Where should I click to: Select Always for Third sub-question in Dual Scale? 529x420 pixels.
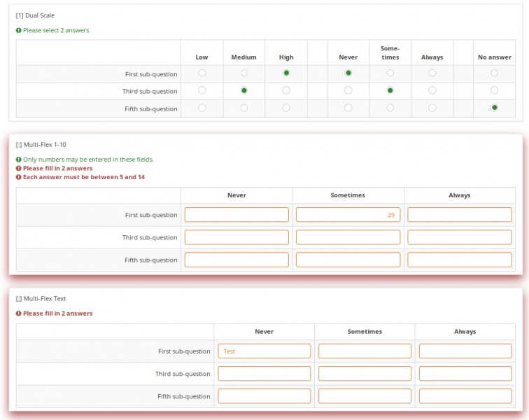tap(432, 90)
